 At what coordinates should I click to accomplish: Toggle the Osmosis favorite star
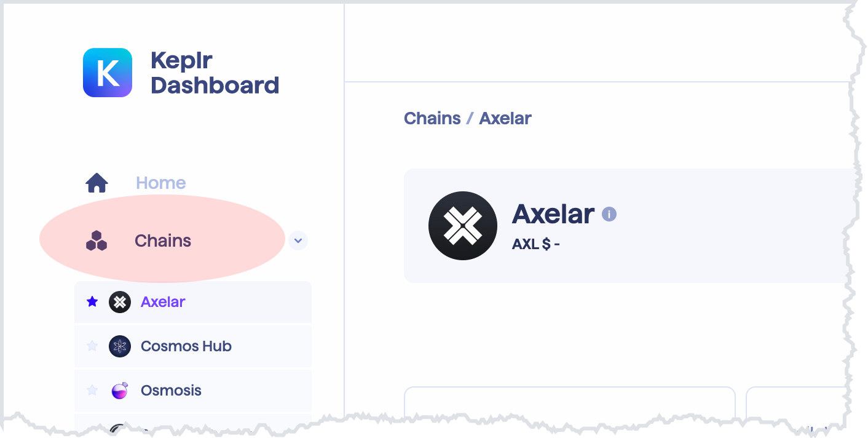(92, 390)
